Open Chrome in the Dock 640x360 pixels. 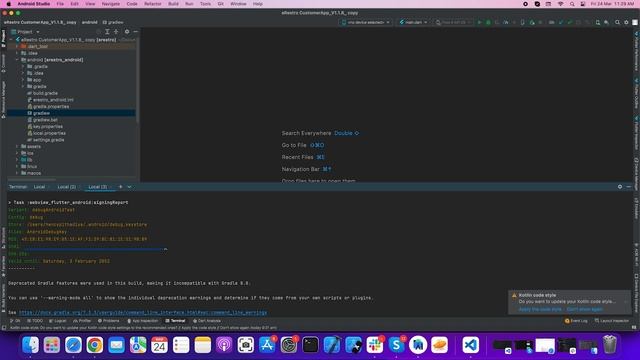click(95, 345)
